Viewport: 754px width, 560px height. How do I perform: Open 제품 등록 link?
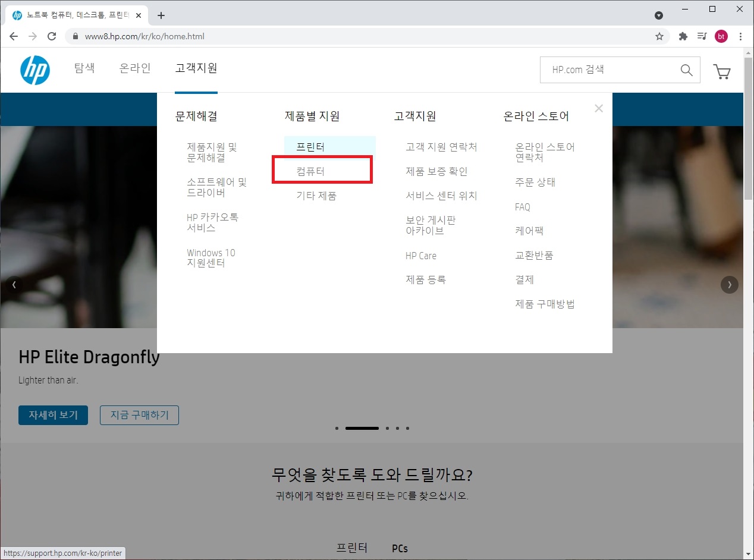coord(426,279)
